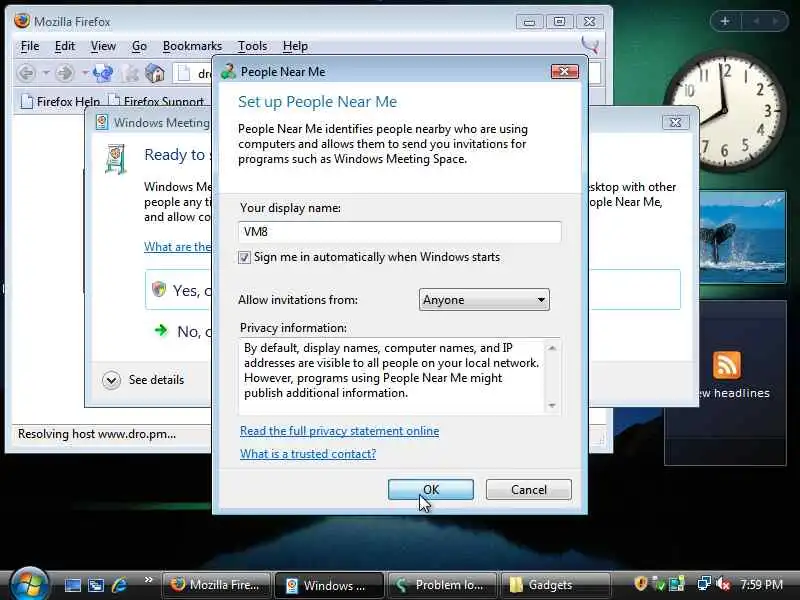Close the People Near Me dialog
800x600 pixels.
565,71
